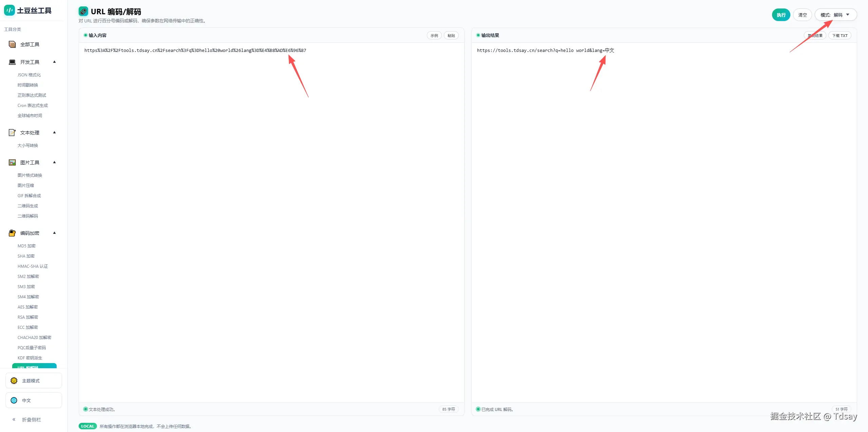This screenshot has height=432, width=868.
Task: Click the URL 编码/解码 link icon
Action: pos(83,12)
